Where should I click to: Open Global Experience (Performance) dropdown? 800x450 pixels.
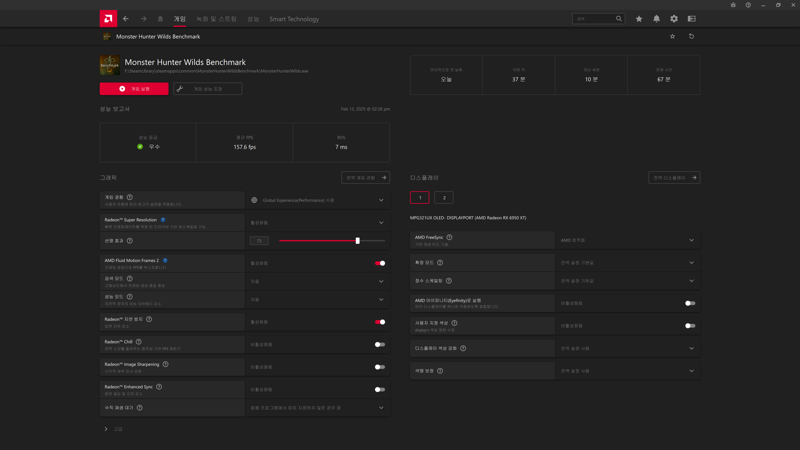pos(317,200)
